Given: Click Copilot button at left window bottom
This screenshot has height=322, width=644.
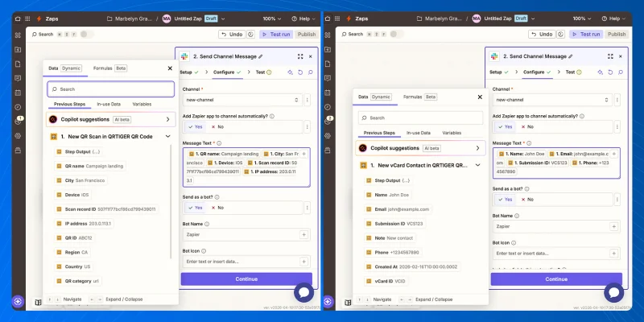Looking at the screenshot, I should coord(18,301).
